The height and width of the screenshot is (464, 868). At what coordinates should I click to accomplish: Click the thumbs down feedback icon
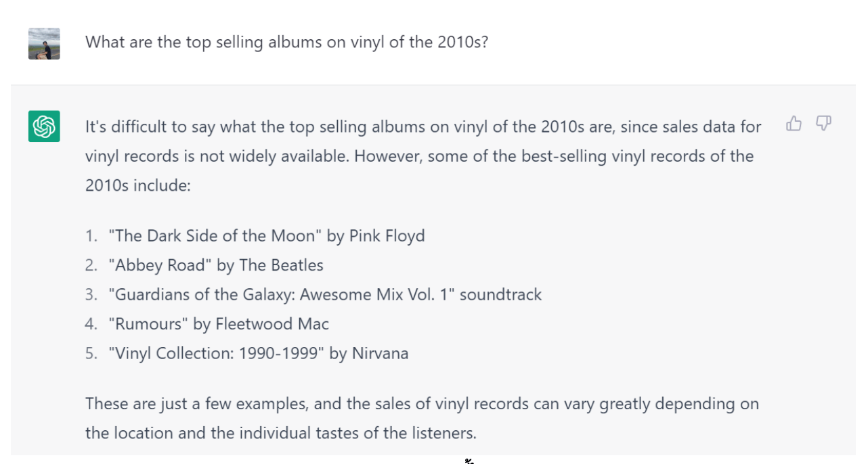pos(823,123)
